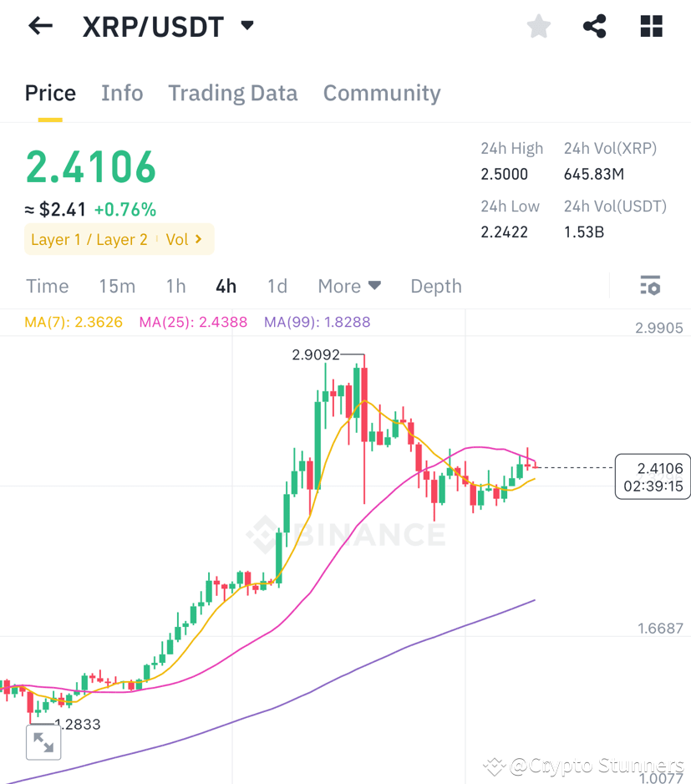Screen dimensions: 691x784
Task: Select the 1d chart interval
Action: click(x=277, y=286)
